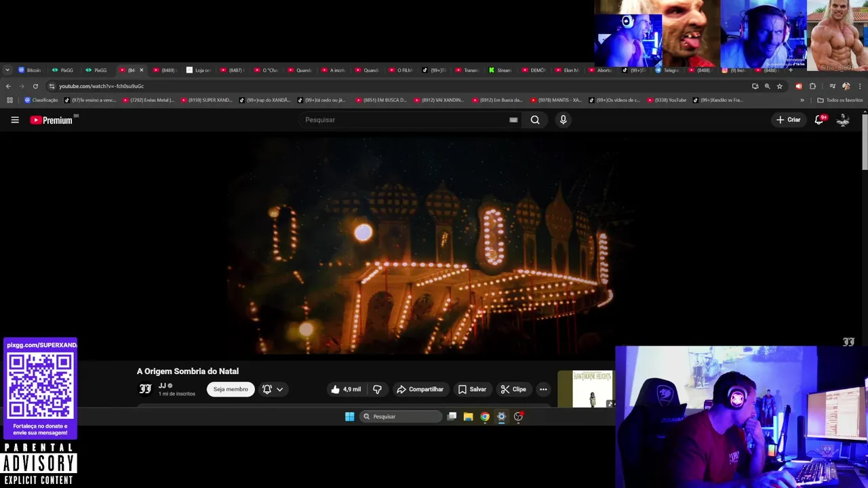868x488 pixels.
Task: Open the Todos os favoritos folder
Action: 840,100
